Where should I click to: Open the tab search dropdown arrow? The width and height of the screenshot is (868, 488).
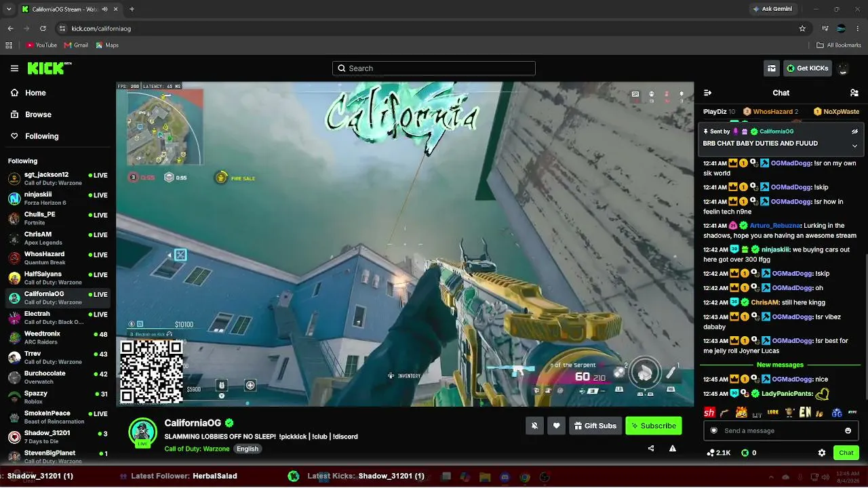tap(9, 9)
